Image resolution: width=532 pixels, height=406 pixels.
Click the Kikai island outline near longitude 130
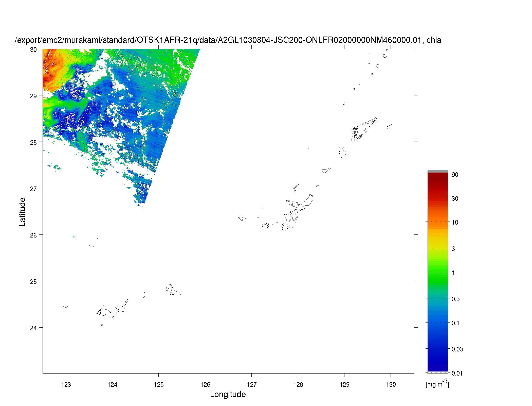[x=389, y=126]
